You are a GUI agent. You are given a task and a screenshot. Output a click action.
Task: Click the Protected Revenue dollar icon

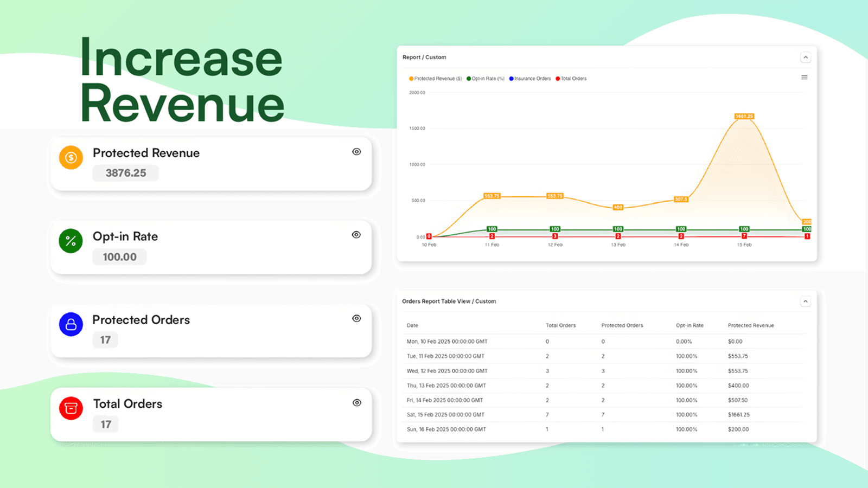coord(70,157)
